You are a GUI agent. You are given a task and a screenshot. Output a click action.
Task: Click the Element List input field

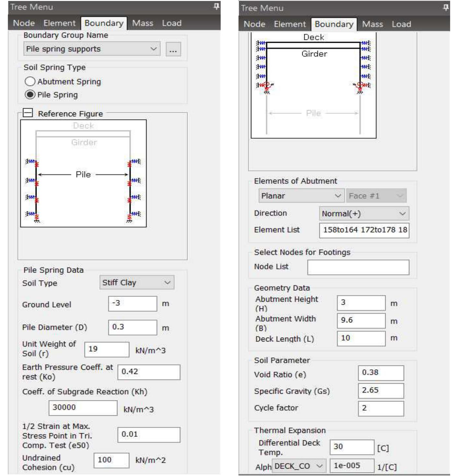coord(364,230)
